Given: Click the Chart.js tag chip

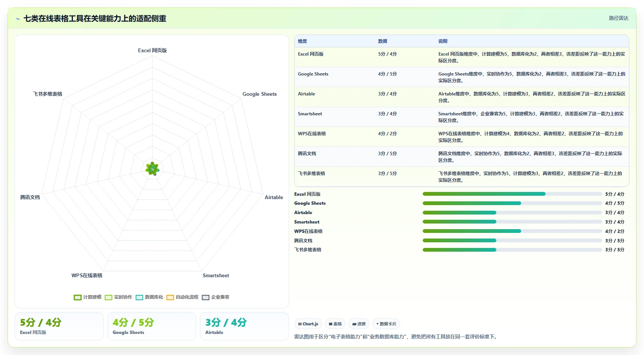Looking at the screenshot, I should [308, 324].
